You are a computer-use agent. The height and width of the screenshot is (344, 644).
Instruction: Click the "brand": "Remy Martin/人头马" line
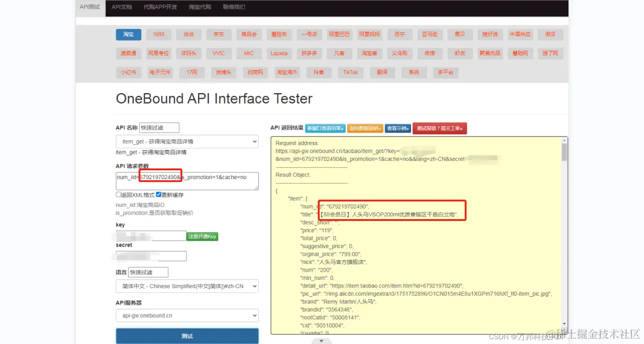click(339, 302)
